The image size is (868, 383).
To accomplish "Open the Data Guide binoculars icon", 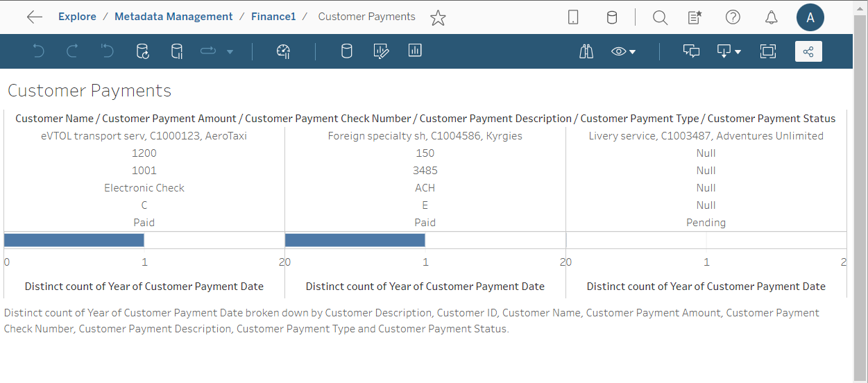I will pos(586,51).
